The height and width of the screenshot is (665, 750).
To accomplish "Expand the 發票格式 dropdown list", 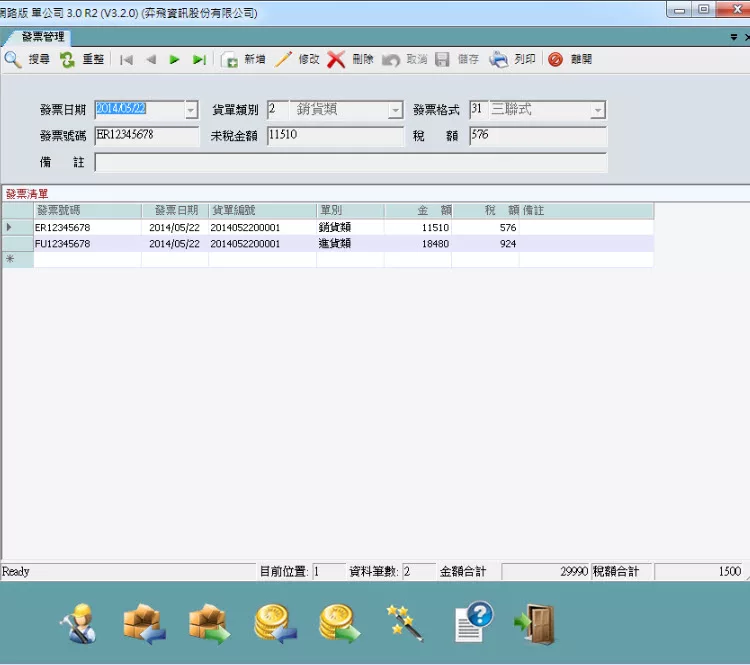I will pyautogui.click(x=598, y=110).
